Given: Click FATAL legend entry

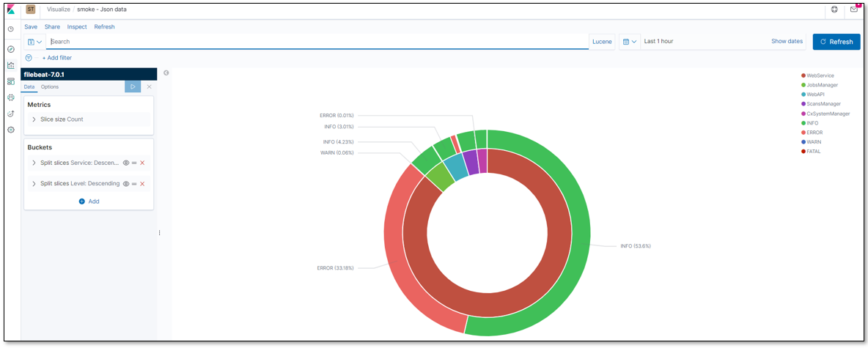Looking at the screenshot, I should pos(811,151).
